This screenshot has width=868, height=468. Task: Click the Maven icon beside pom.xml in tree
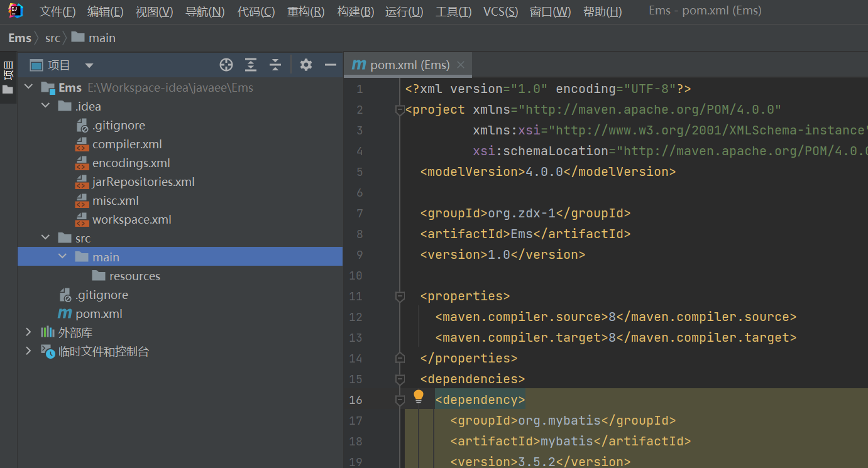[x=65, y=313]
